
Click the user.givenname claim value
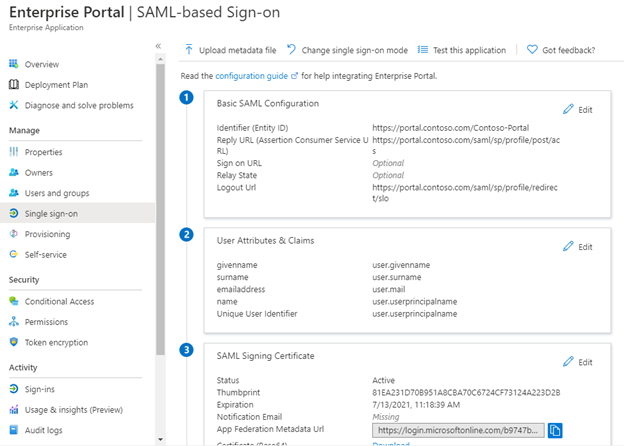(401, 265)
